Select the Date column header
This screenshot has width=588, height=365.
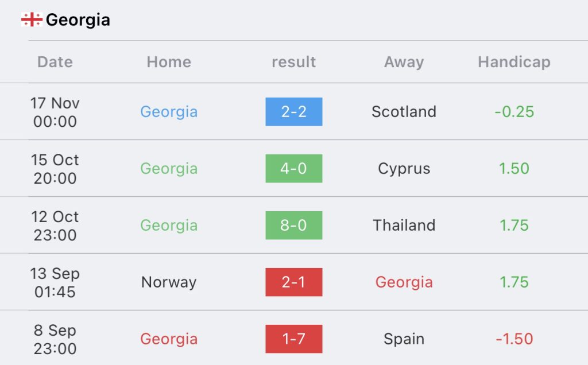point(55,62)
